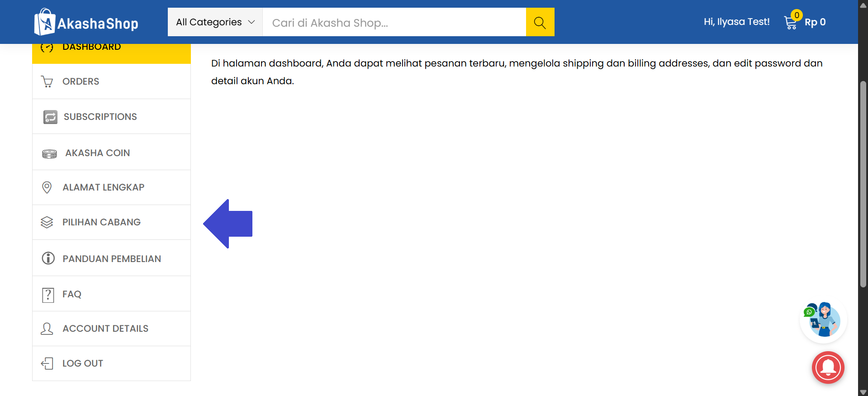Open the shopping cart icon
The height and width of the screenshot is (396, 868).
pyautogui.click(x=790, y=22)
